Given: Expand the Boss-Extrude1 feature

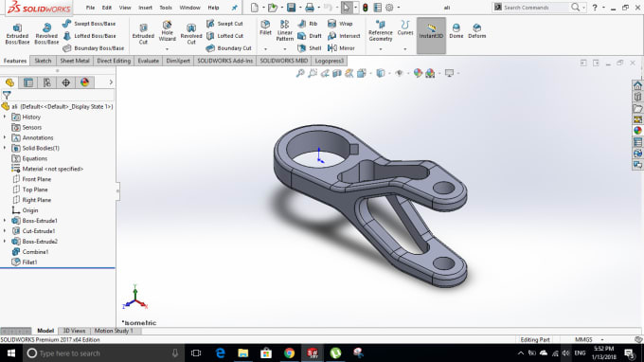Looking at the screenshot, I should [5, 221].
